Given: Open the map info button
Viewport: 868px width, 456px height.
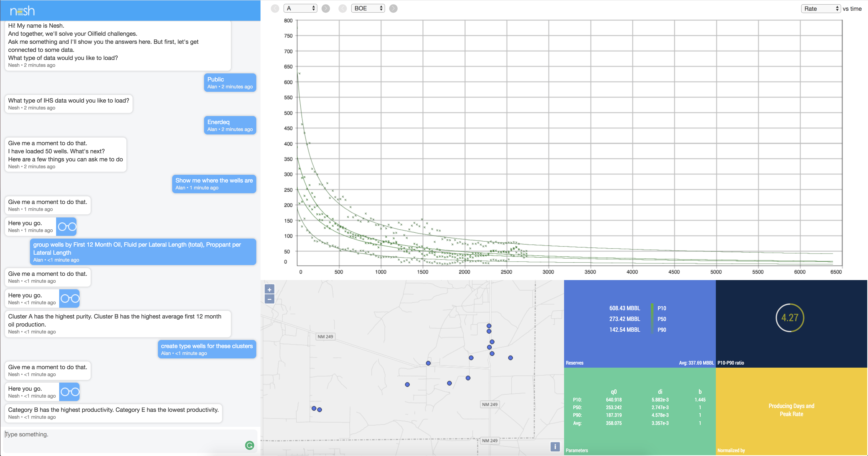Looking at the screenshot, I should pyautogui.click(x=555, y=447).
